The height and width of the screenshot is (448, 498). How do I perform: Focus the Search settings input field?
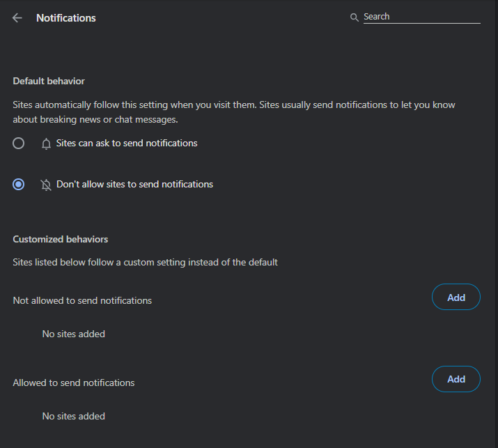pyautogui.click(x=421, y=17)
